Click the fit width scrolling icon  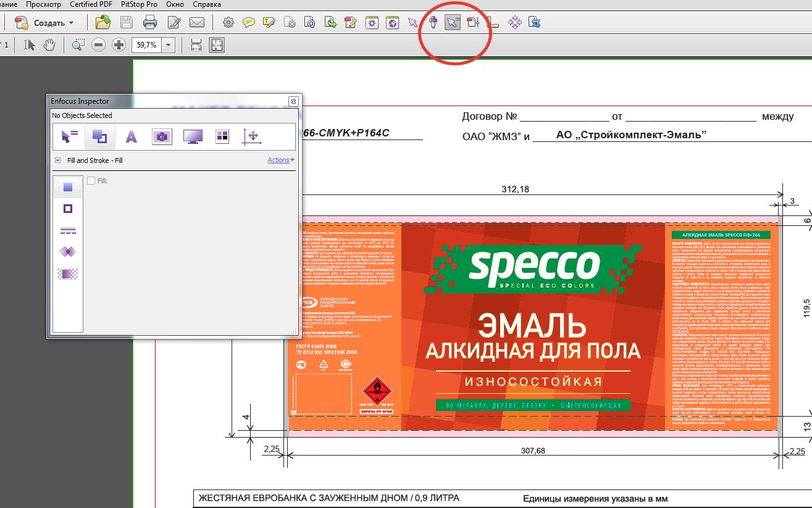click(x=196, y=44)
